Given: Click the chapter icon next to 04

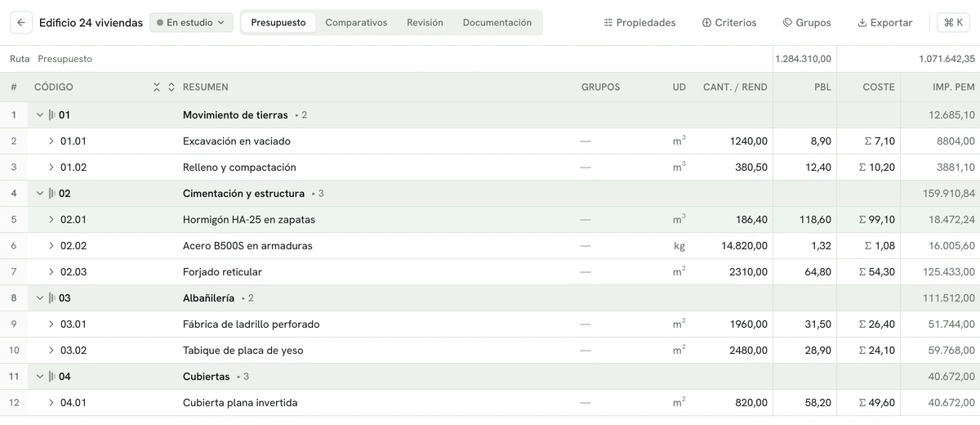Looking at the screenshot, I should tap(52, 377).
